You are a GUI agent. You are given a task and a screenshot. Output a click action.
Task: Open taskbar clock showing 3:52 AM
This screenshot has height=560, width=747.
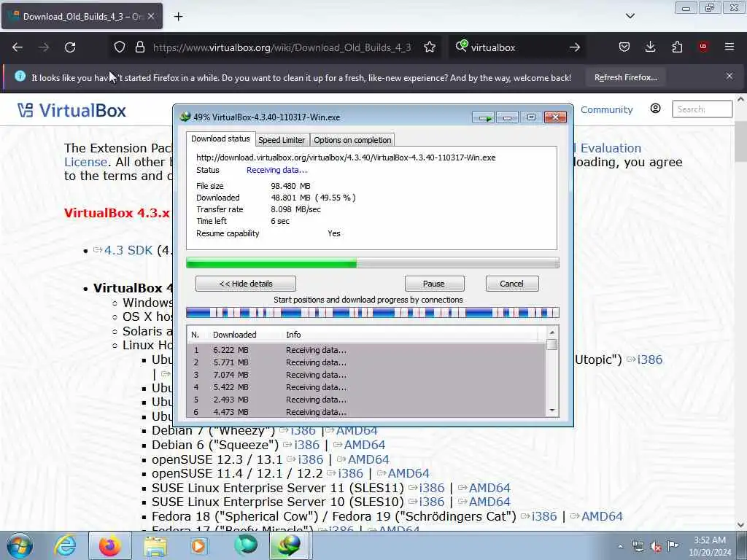coord(709,546)
